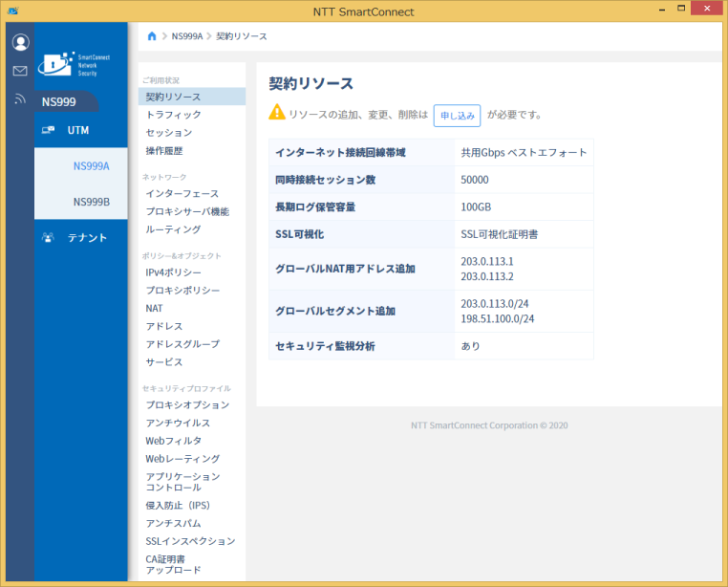Click the セキュリティ監視分析 row label
Screen dimensions: 728x587
[x=325, y=346]
